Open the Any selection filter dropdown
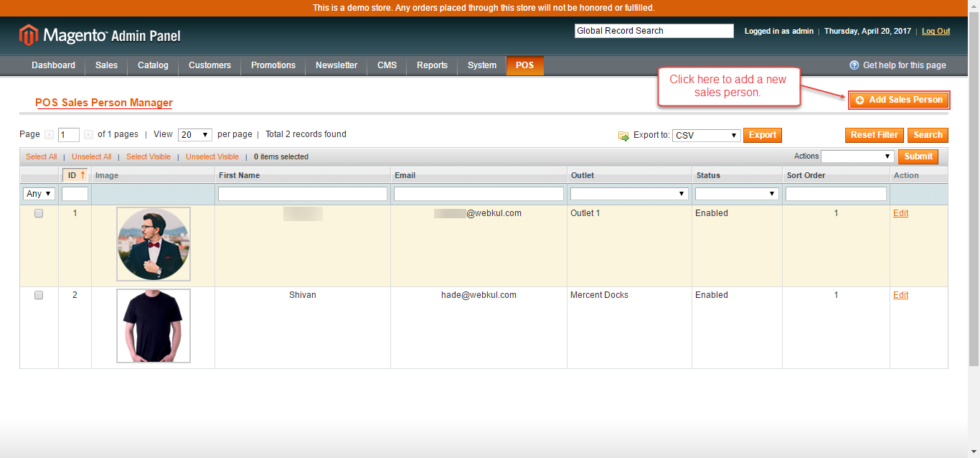 point(39,194)
